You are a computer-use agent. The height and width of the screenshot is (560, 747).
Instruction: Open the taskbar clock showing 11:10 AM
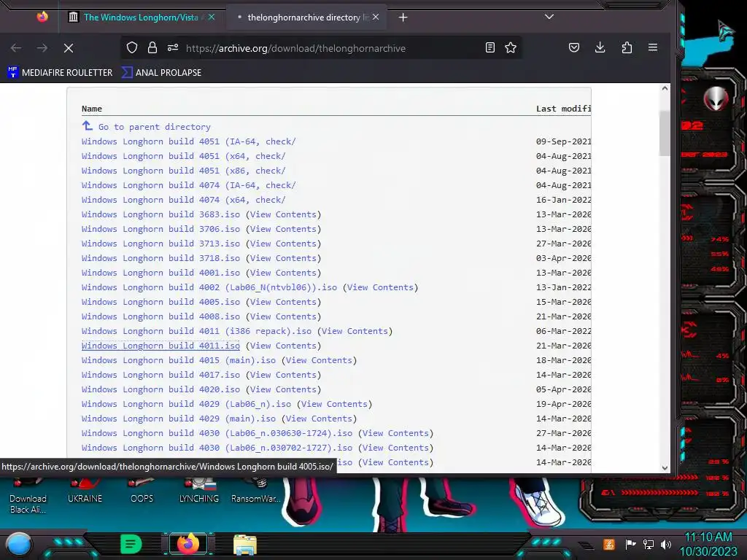click(708, 544)
